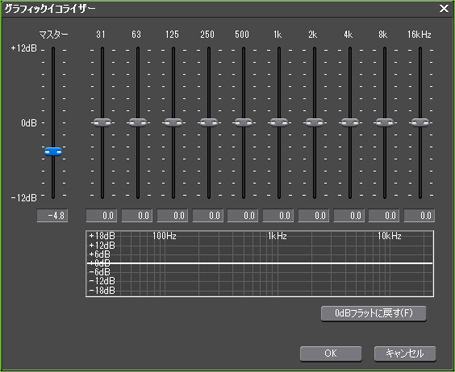Click the Master volume slider handle

click(53, 152)
